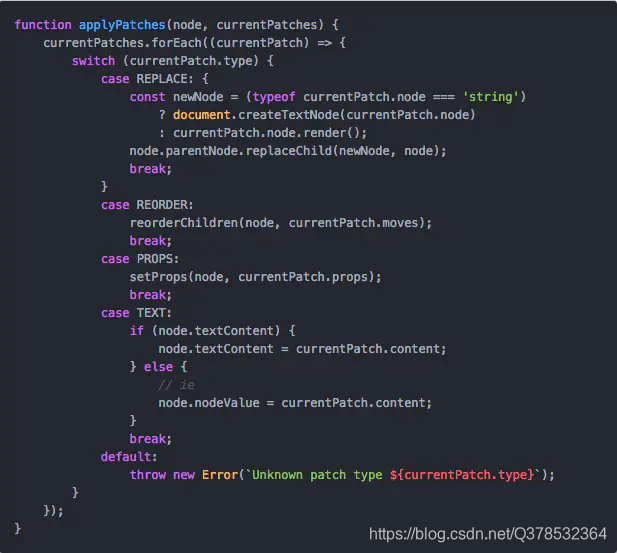Image resolution: width=617 pixels, height=553 pixels.
Task: Click the const newNode = declaration line
Action: 328,97
